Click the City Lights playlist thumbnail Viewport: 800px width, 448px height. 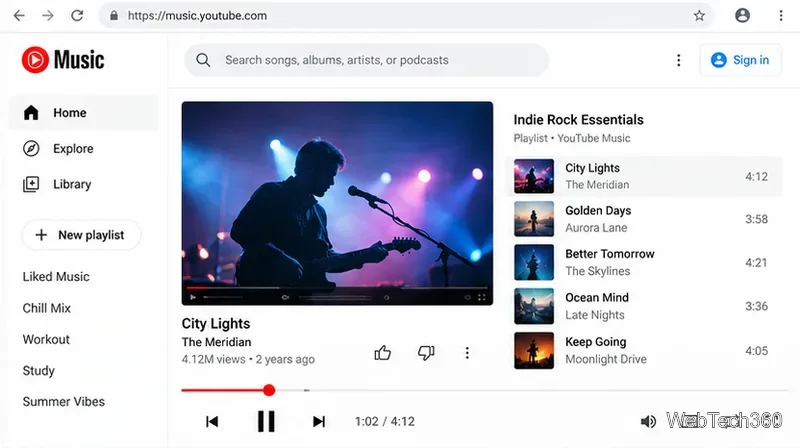click(534, 177)
